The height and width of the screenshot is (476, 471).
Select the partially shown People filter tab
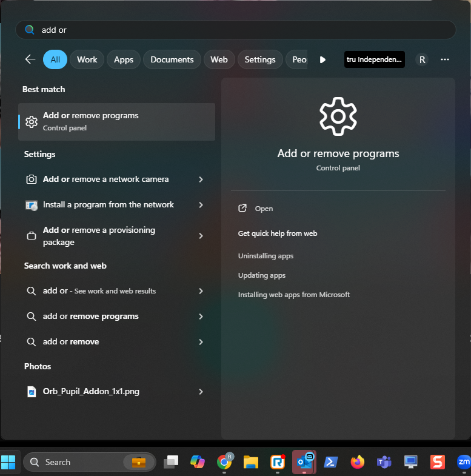[297, 59]
